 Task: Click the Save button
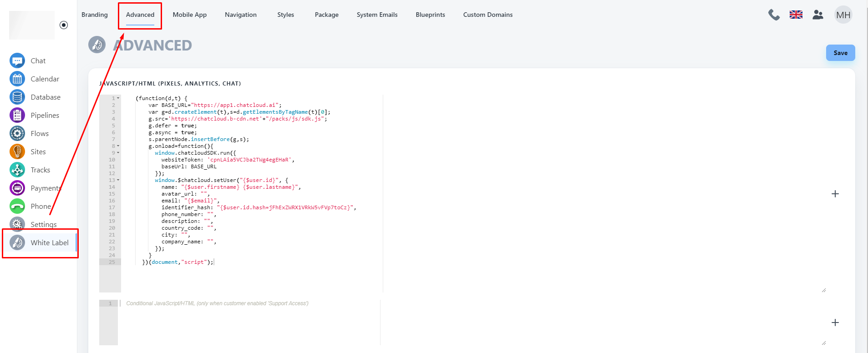click(x=840, y=53)
